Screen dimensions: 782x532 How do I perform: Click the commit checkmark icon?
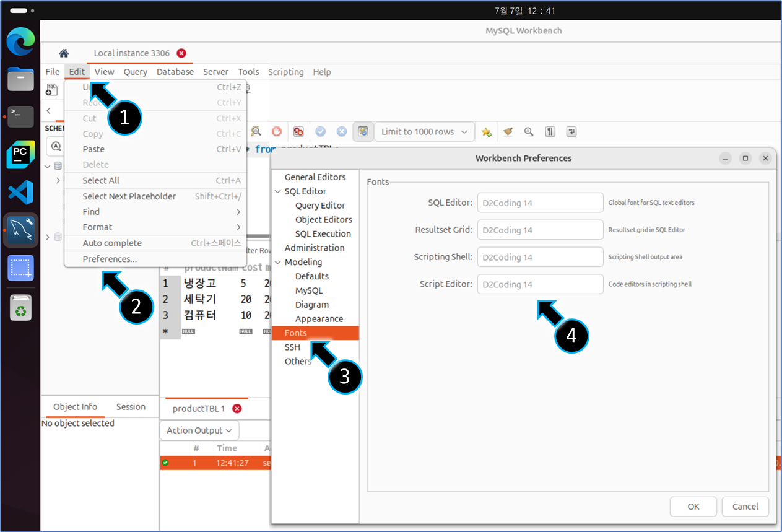click(320, 131)
